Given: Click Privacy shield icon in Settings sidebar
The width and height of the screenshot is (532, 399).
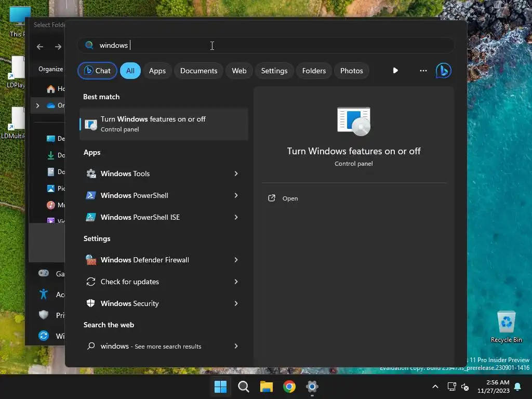Looking at the screenshot, I should point(44,315).
